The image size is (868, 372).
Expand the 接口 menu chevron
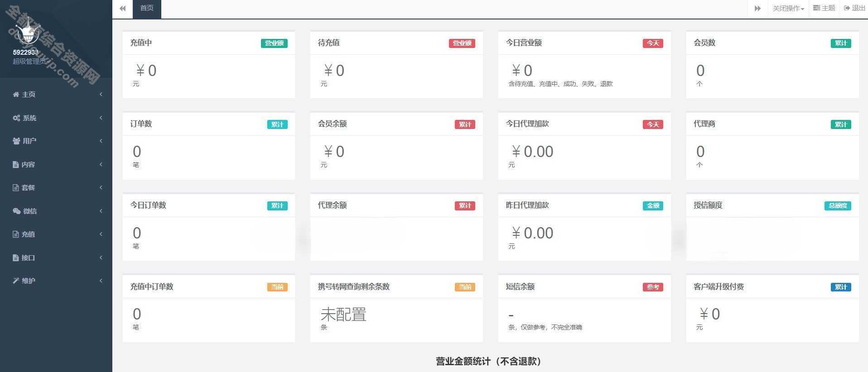(101, 258)
